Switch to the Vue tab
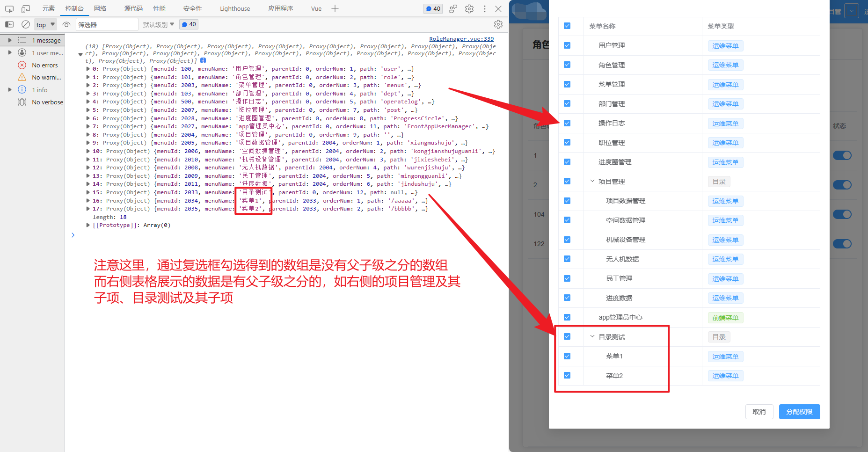This screenshot has width=868, height=452. click(316, 8)
